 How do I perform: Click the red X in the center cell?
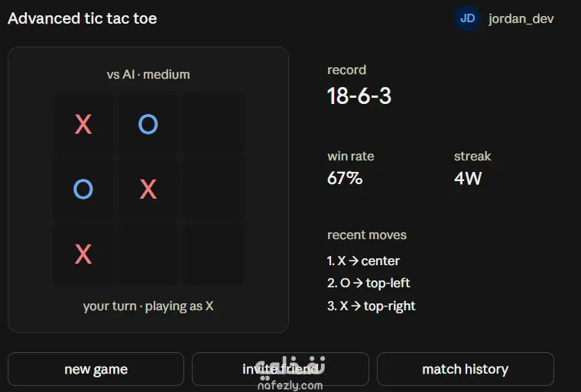148,189
